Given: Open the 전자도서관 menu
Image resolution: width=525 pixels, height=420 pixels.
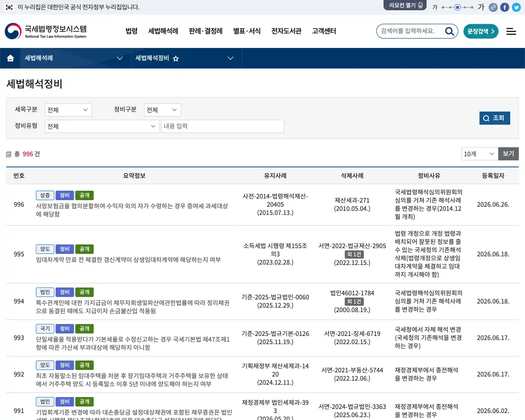Looking at the screenshot, I should [286, 31].
